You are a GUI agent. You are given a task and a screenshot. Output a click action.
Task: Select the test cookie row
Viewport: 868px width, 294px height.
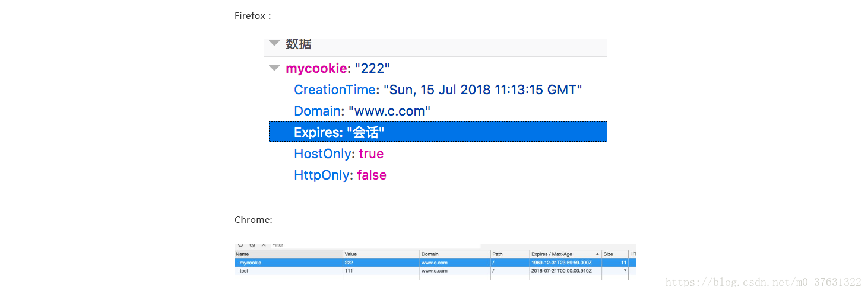[288, 270]
